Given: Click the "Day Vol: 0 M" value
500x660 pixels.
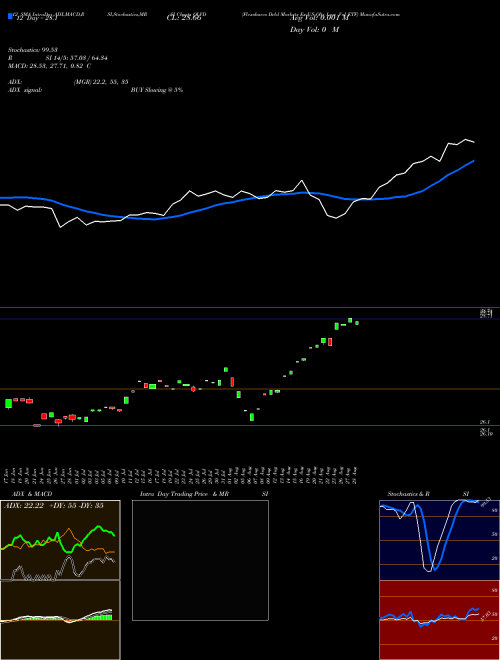Looking at the screenshot, I should tap(314, 30).
